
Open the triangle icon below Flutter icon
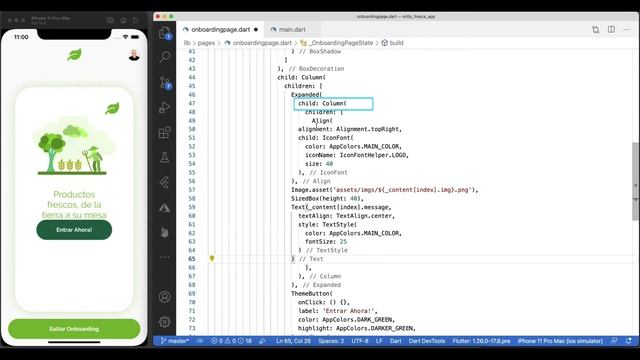click(x=164, y=208)
